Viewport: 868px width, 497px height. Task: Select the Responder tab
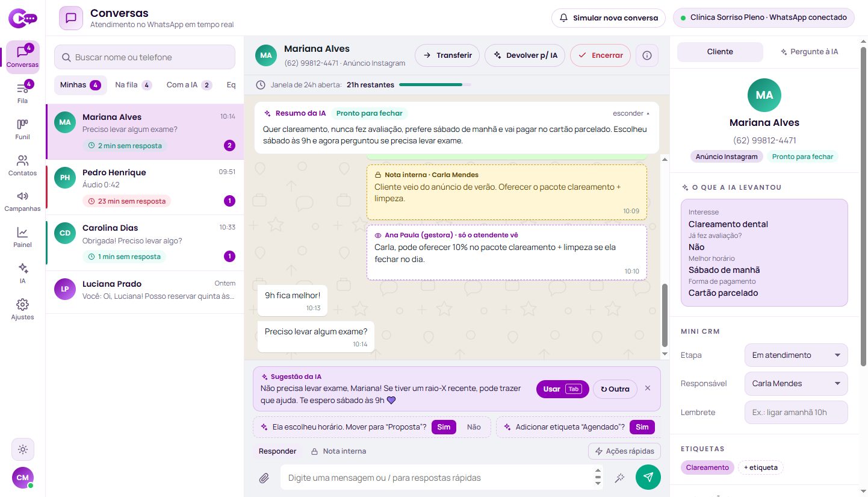point(277,451)
